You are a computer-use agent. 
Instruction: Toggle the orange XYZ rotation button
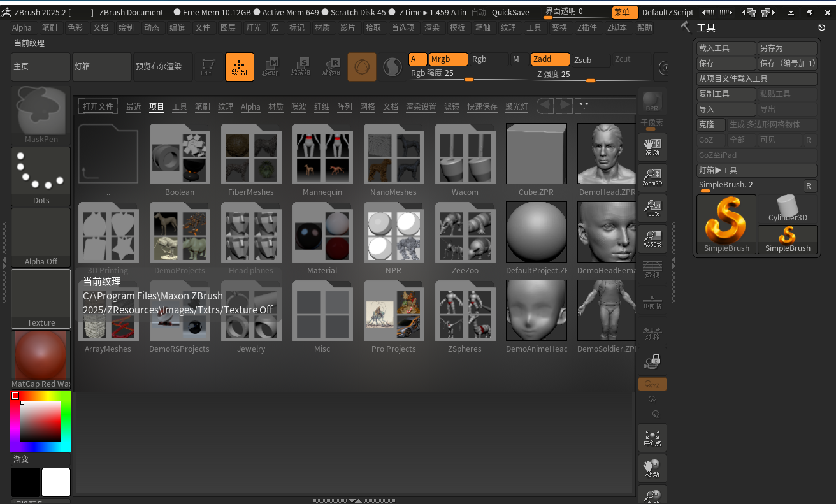[652, 384]
